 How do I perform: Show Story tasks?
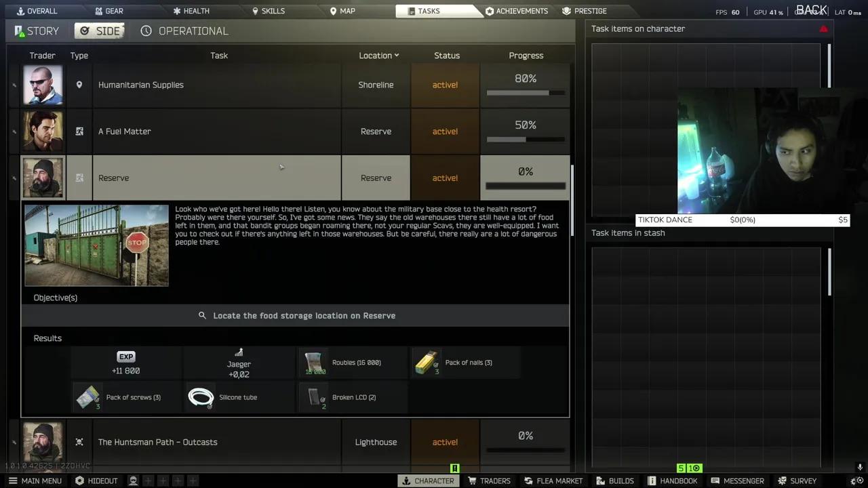tap(37, 31)
